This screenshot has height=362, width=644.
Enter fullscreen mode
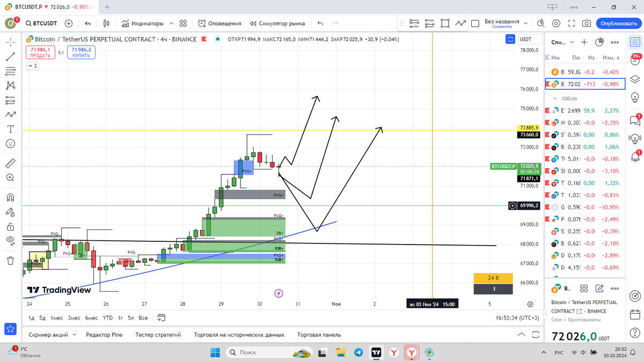point(572,24)
